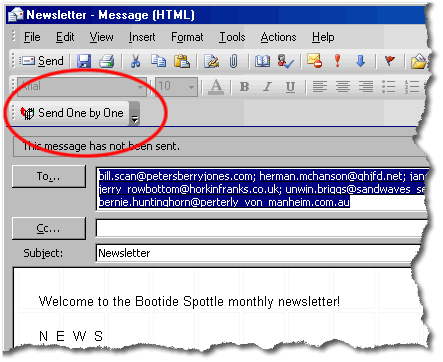Open the Signature icon with pencil
443x362 pixels.
point(212,61)
